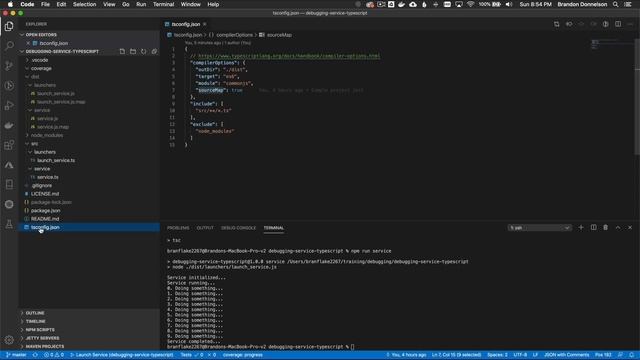Click the Refresh Explorer icon
Screen dimensions: 640x360
tap(143, 51)
